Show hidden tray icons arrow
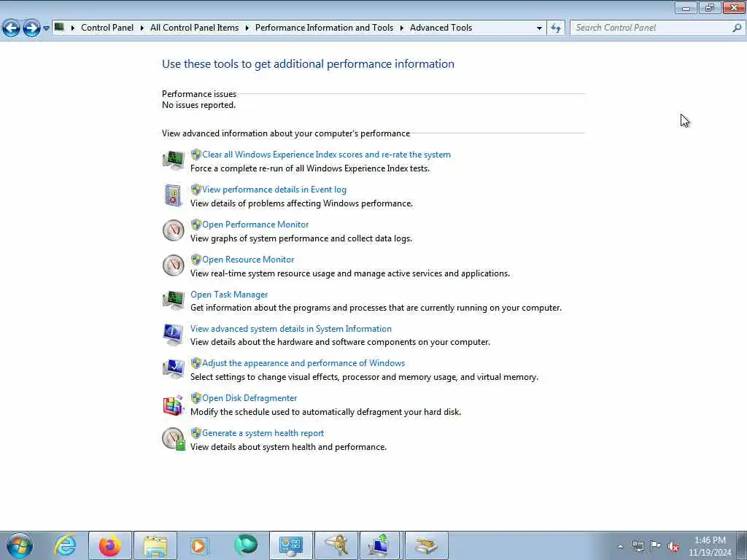 [x=620, y=546]
